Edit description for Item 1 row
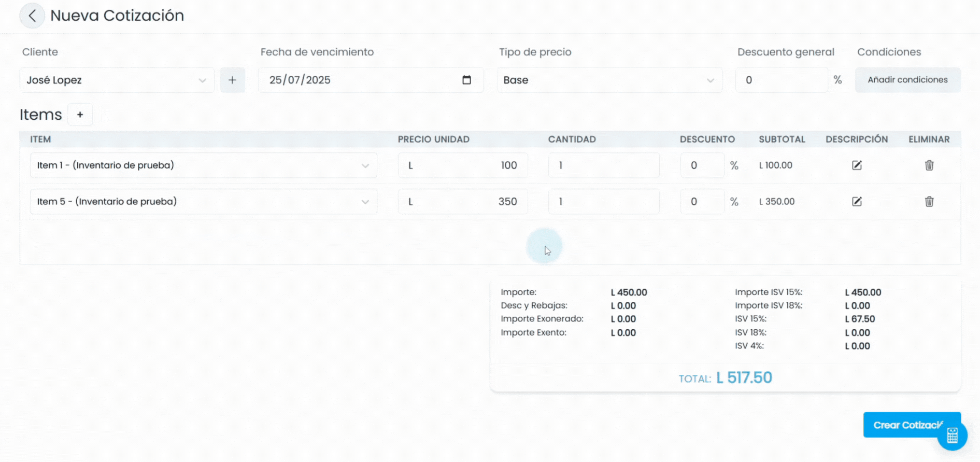The image size is (980, 462). (857, 165)
